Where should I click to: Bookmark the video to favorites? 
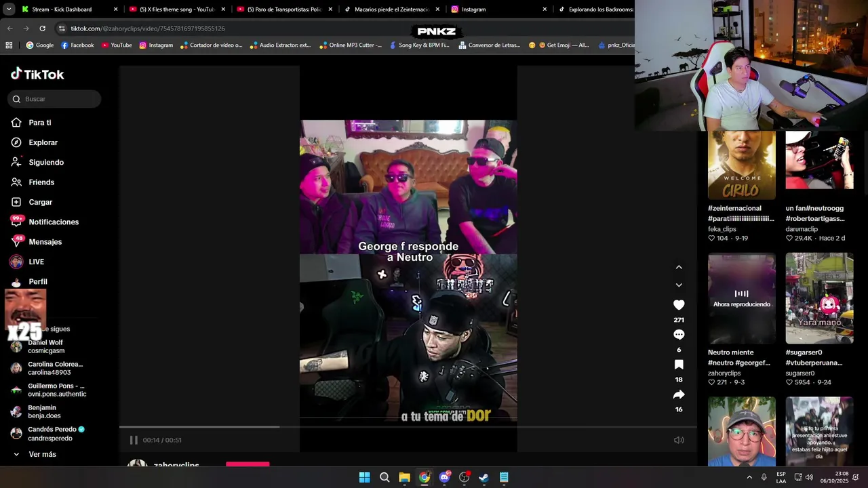tap(679, 365)
